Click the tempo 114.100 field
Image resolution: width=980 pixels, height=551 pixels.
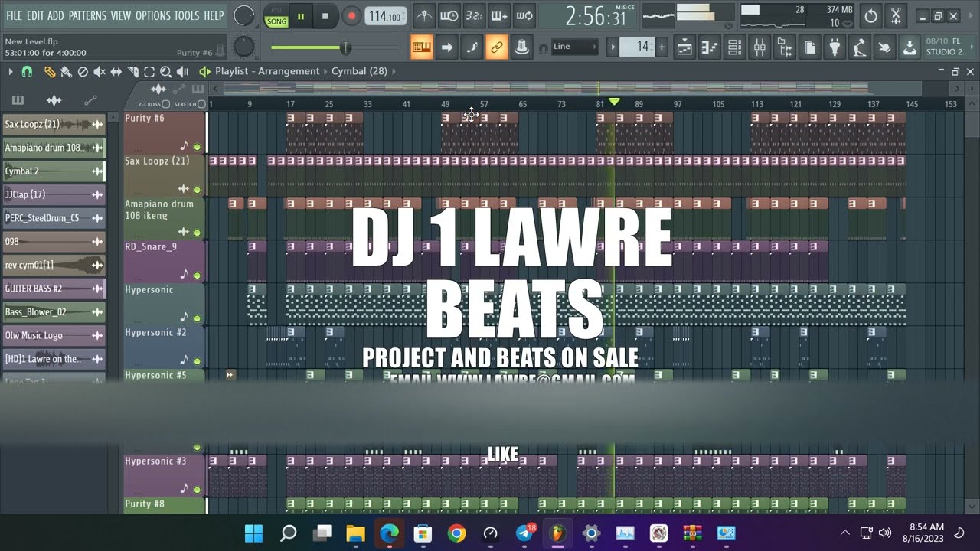pos(386,15)
